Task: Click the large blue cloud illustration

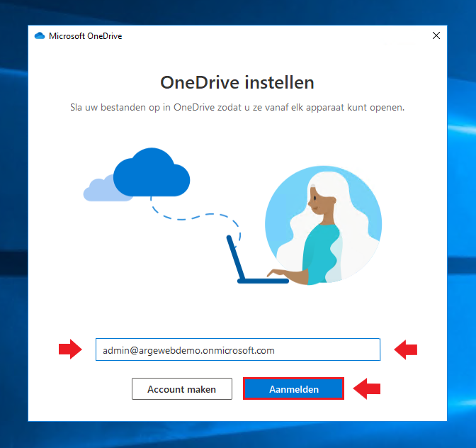Action: pyautogui.click(x=152, y=172)
